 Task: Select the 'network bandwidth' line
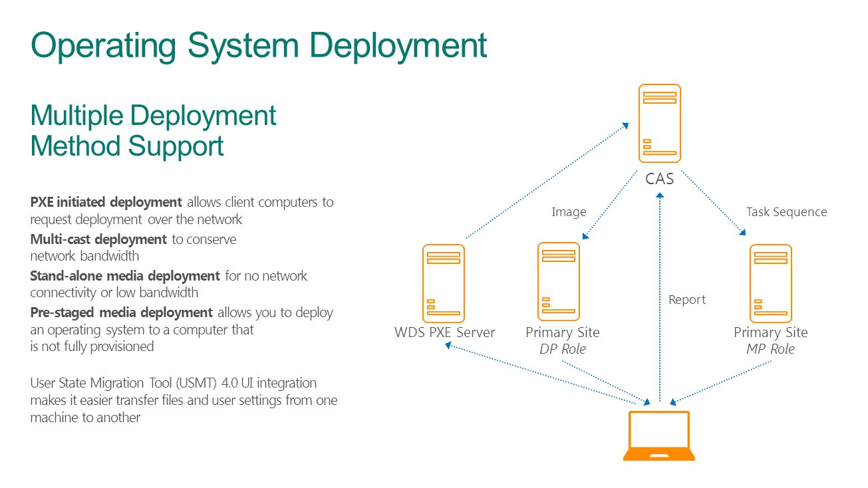click(84, 256)
